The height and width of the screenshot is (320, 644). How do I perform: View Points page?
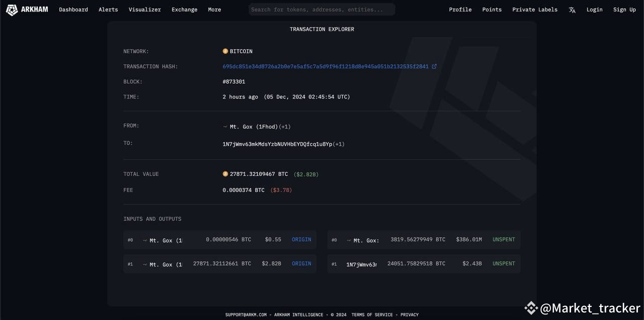coord(492,10)
